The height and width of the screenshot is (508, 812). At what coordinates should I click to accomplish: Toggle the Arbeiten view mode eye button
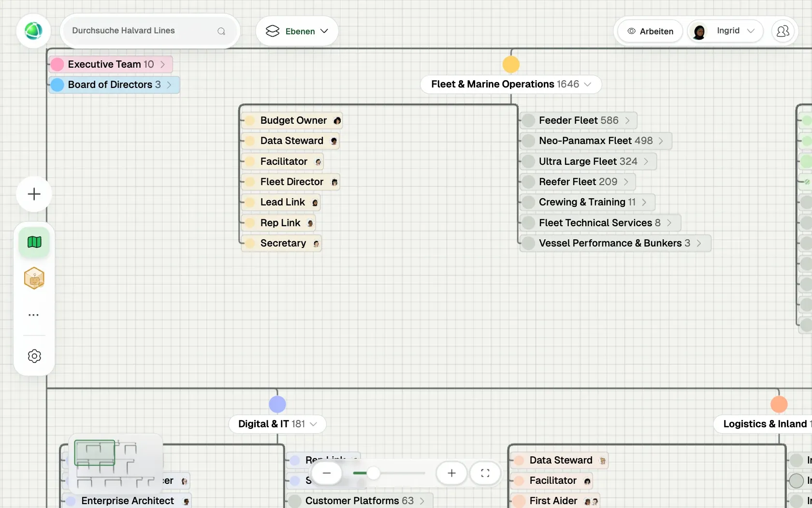pyautogui.click(x=651, y=31)
